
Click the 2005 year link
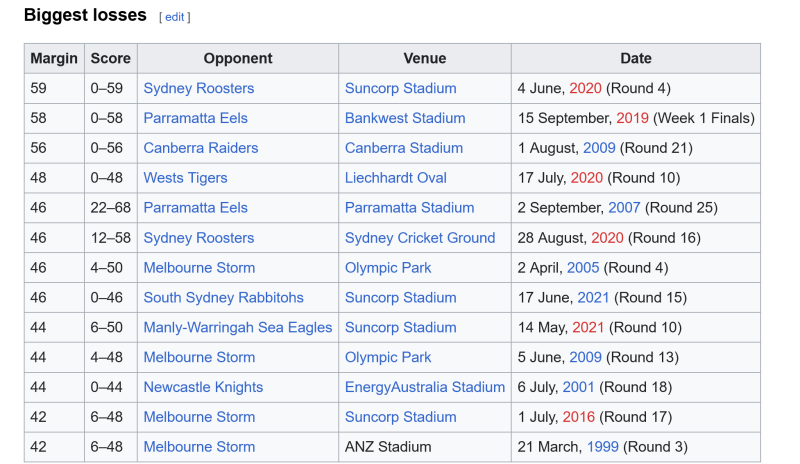coord(583,267)
